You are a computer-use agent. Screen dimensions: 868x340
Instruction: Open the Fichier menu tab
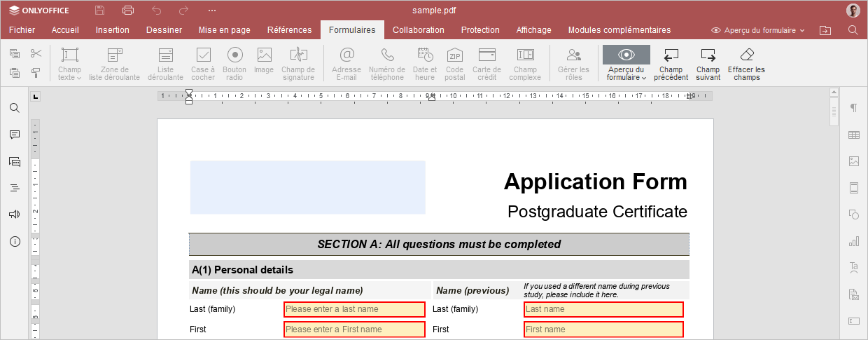click(22, 30)
